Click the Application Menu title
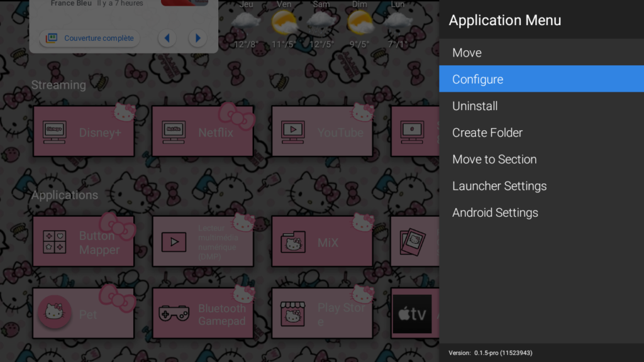 point(505,20)
